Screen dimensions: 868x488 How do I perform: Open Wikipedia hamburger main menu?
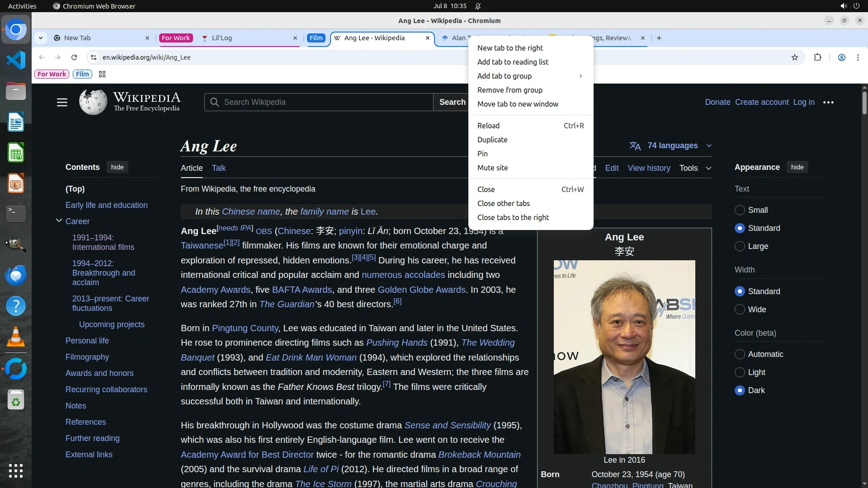(x=62, y=103)
